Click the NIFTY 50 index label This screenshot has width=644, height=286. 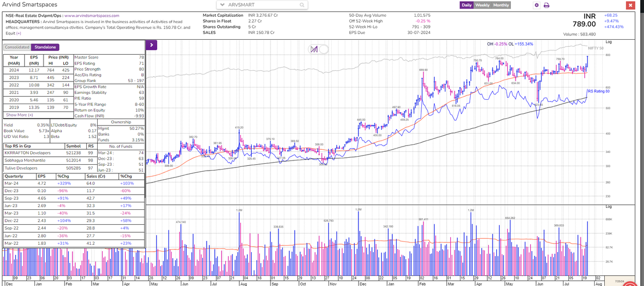point(597,48)
